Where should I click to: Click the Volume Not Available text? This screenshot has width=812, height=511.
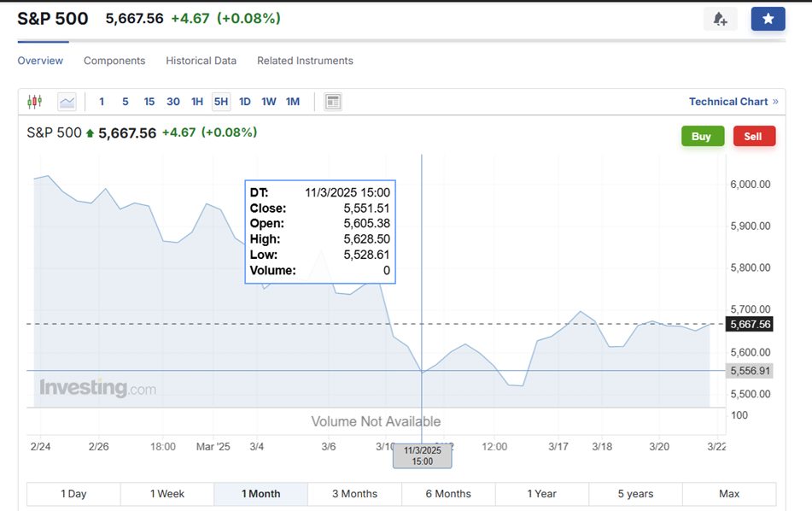click(376, 421)
